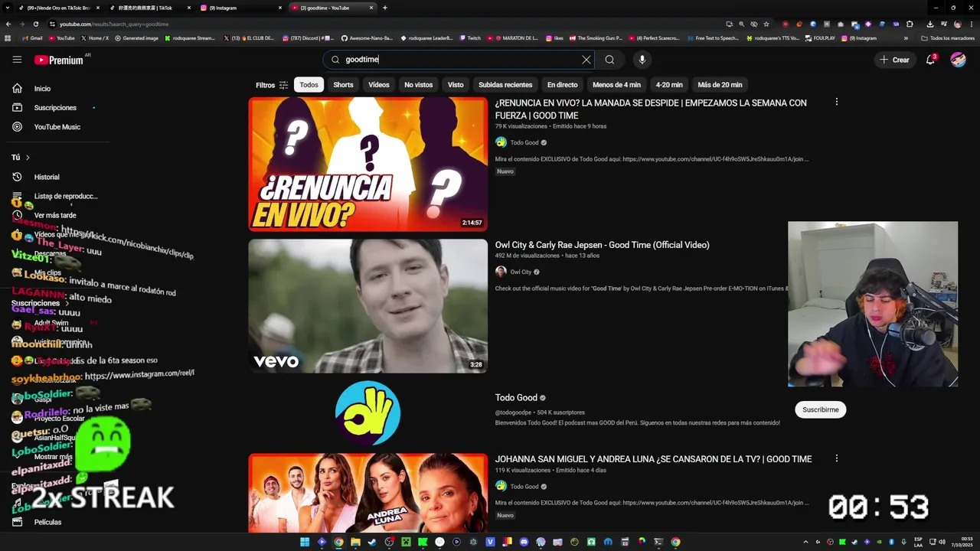The width and height of the screenshot is (980, 551).
Task: Select the Subidas recientes filter chip
Action: coord(505,85)
